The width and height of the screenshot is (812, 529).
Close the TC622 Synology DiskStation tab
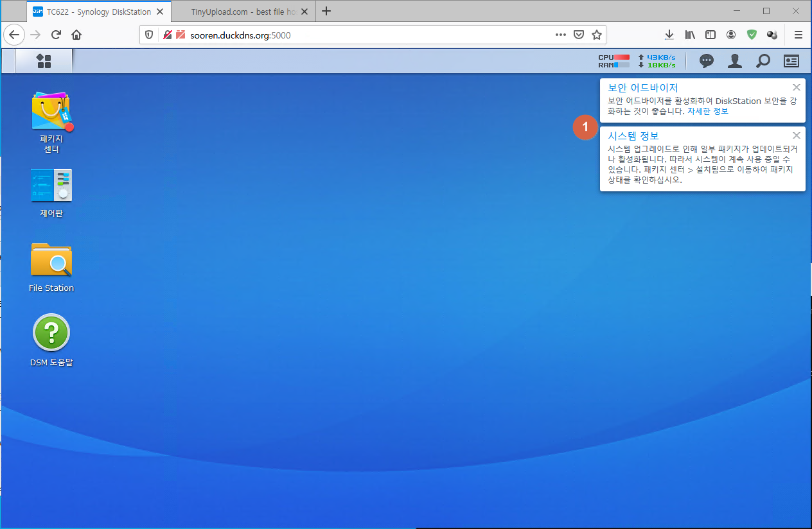click(161, 12)
